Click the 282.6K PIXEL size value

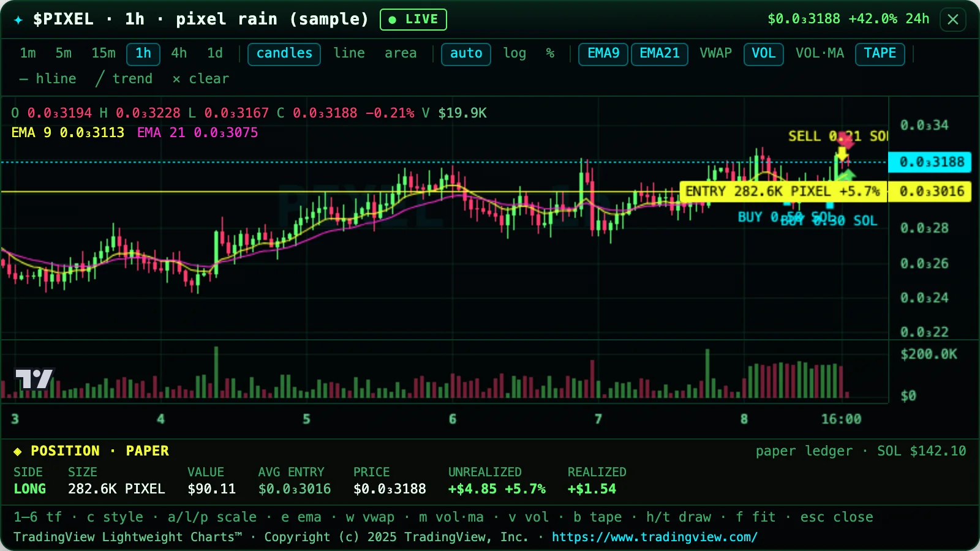116,489
